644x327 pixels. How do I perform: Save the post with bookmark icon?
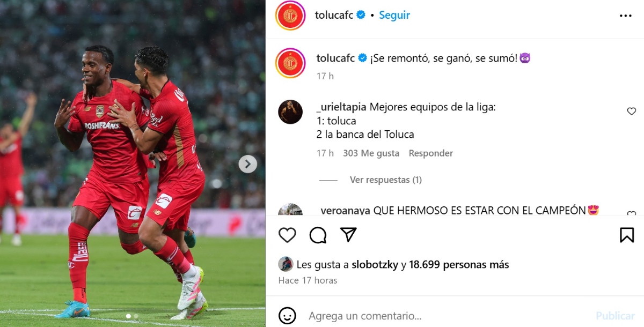[x=627, y=235]
